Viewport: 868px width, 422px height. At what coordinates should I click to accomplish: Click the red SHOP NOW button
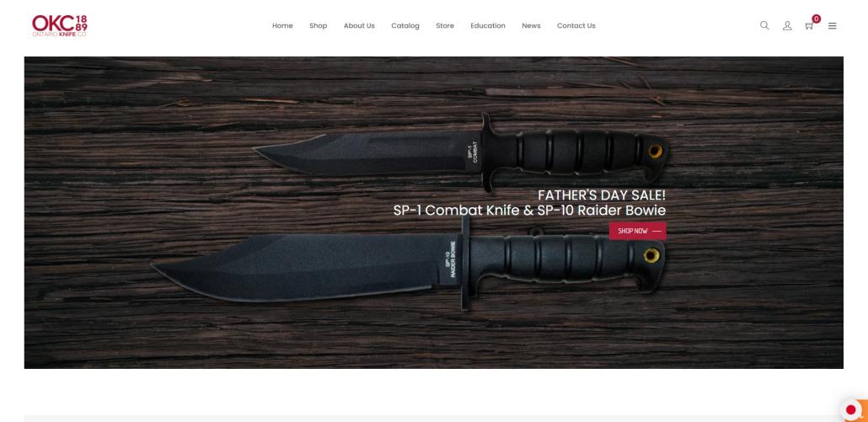638,231
